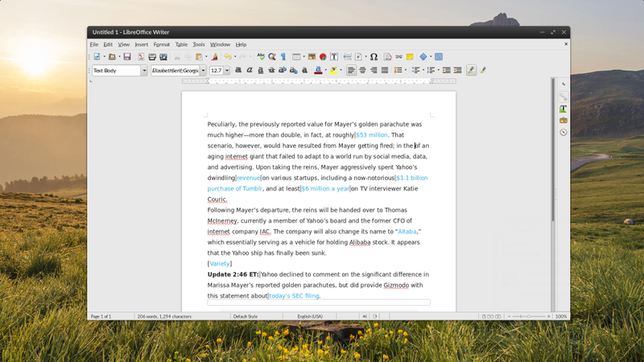Follow the '$53 million' hyperlink

tap(372, 135)
